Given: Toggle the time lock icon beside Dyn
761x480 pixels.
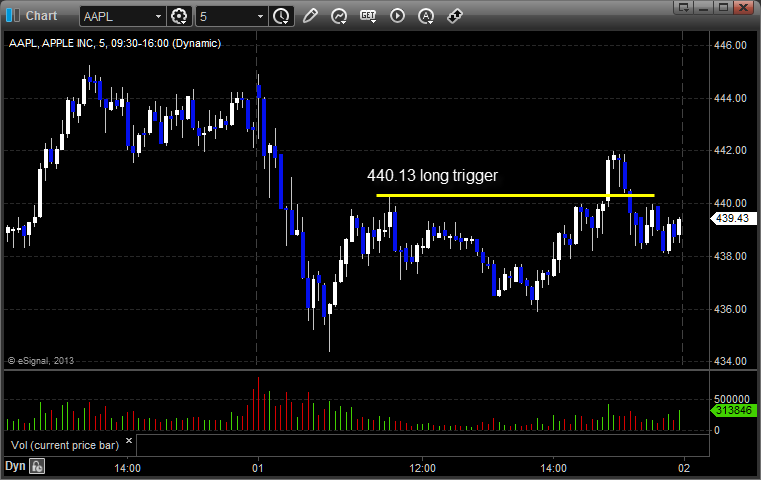Looking at the screenshot, I should coord(37,466).
